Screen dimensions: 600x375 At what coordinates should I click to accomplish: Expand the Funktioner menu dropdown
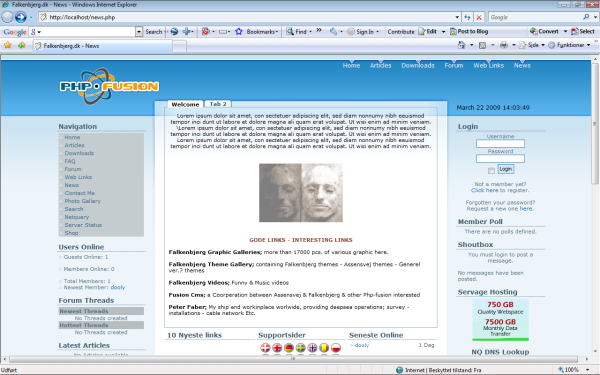(x=589, y=45)
